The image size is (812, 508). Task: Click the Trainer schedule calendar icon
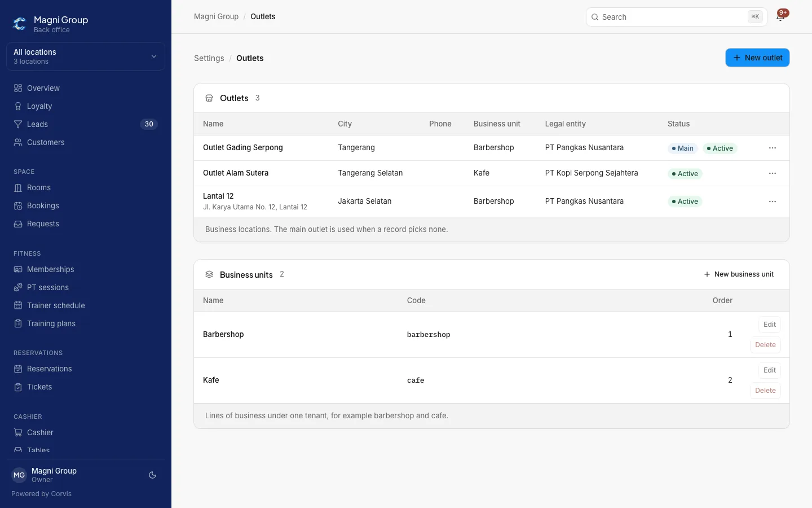pyautogui.click(x=18, y=306)
